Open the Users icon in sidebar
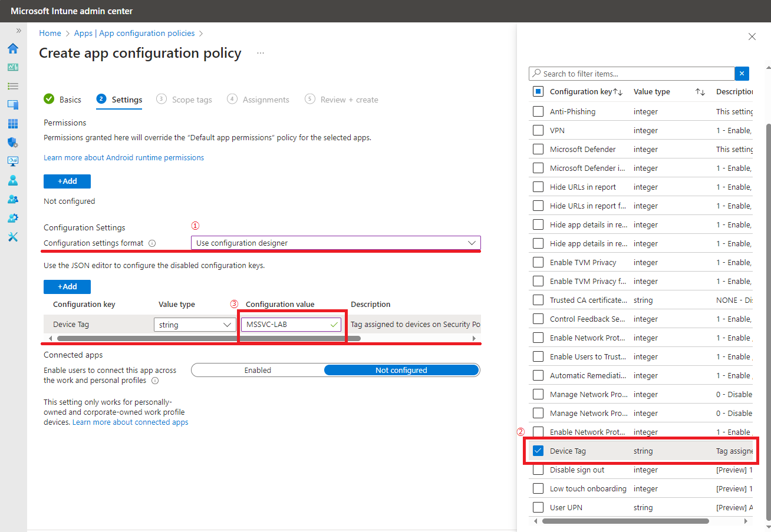This screenshot has height=532, width=771. [x=13, y=180]
